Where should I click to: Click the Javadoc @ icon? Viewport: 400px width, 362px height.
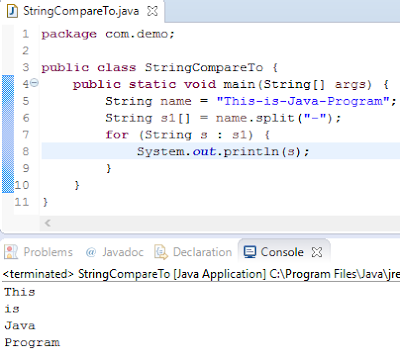click(91, 252)
